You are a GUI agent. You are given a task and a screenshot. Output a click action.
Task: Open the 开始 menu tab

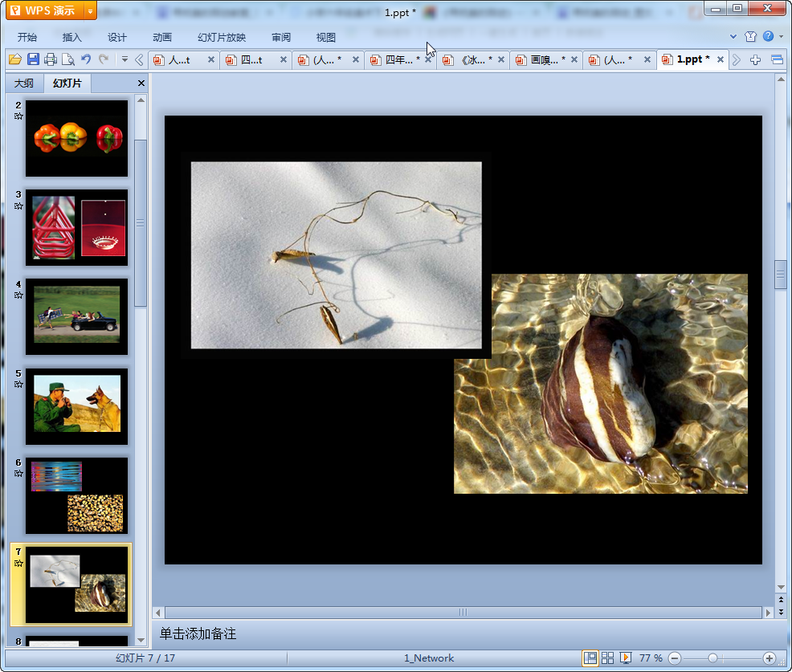[27, 38]
